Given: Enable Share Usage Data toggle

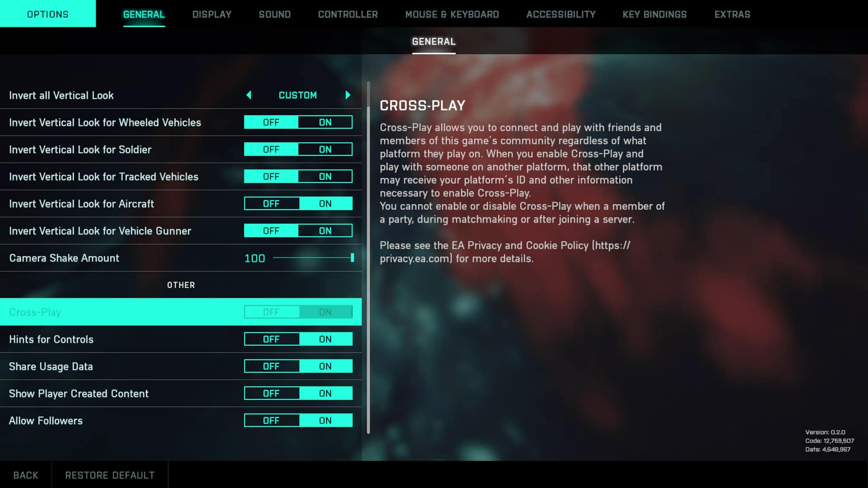Looking at the screenshot, I should (x=325, y=366).
